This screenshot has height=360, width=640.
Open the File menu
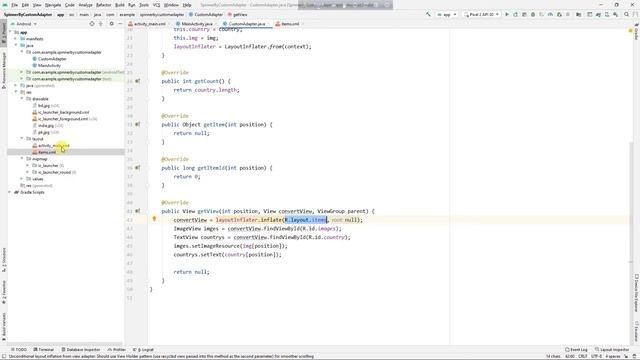pos(14,5)
